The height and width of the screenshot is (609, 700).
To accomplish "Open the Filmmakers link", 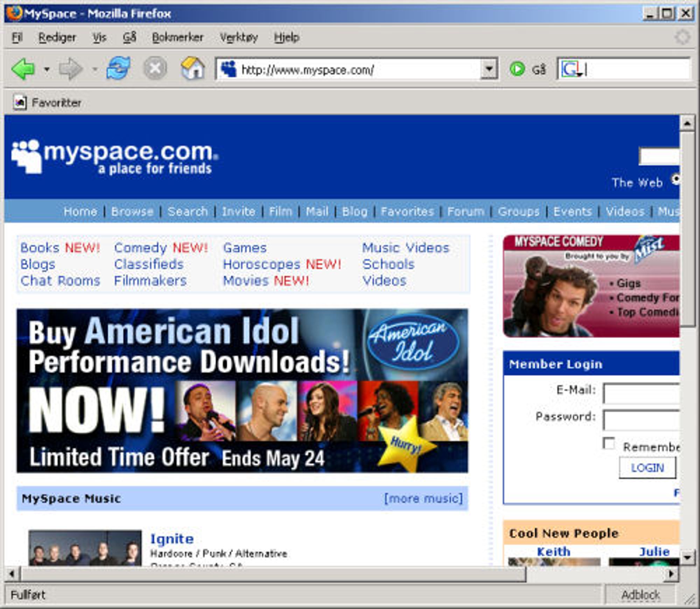I will click(x=150, y=281).
